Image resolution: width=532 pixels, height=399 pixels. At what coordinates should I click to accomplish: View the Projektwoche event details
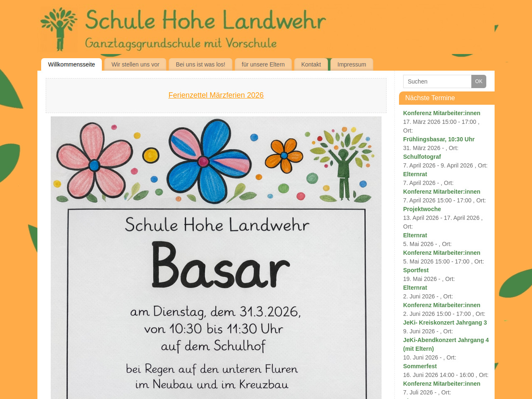pyautogui.click(x=422, y=209)
